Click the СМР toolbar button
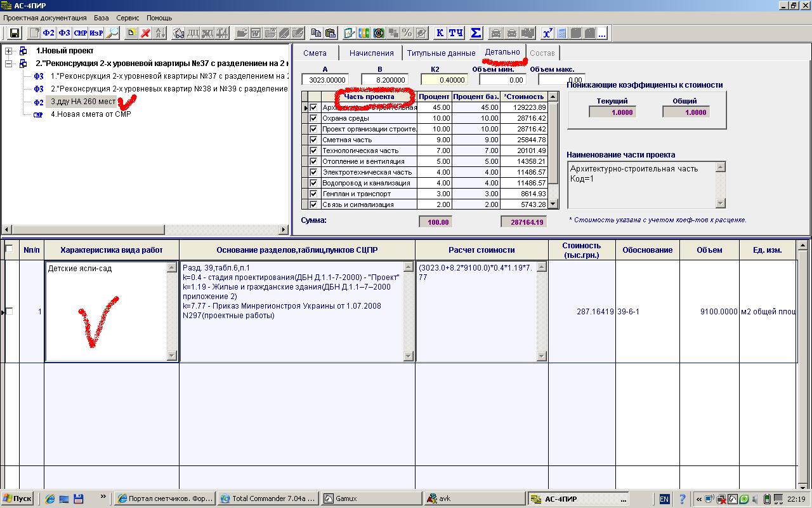This screenshot has height=508, width=812. point(80,33)
